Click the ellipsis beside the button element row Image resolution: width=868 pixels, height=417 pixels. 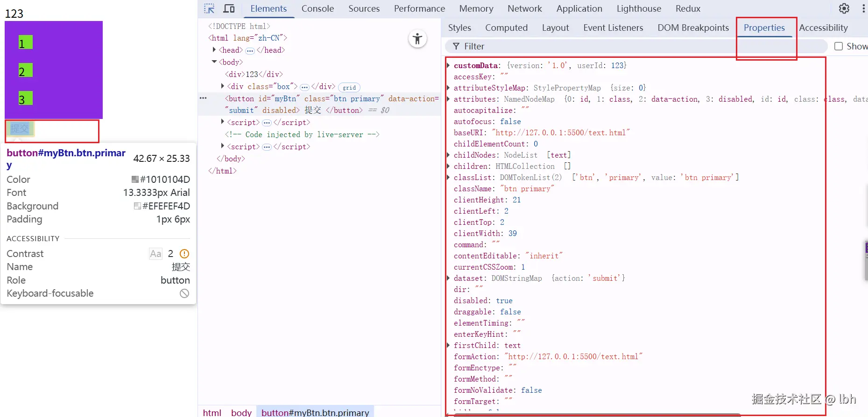(x=203, y=98)
